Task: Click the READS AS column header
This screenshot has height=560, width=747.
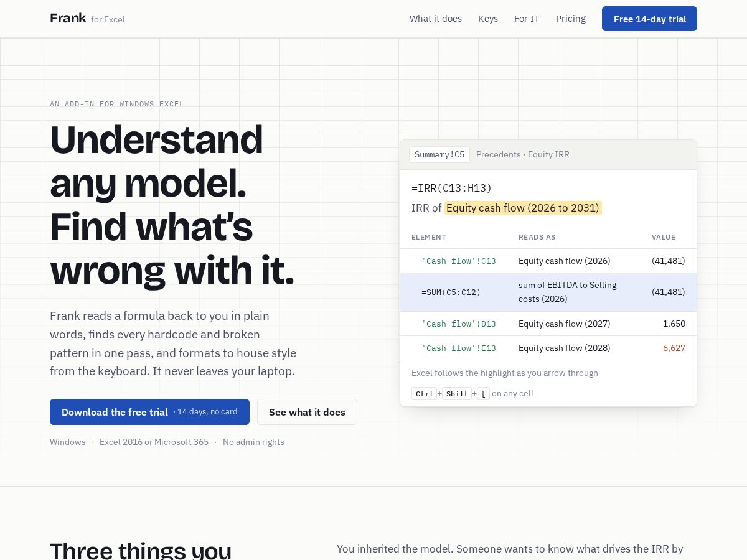Action: (537, 237)
